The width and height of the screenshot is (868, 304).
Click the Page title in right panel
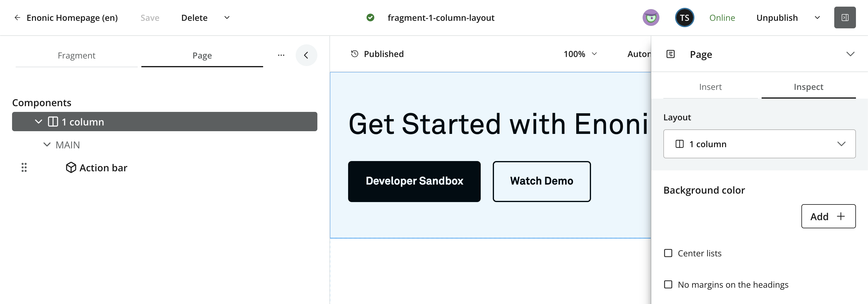(701, 54)
